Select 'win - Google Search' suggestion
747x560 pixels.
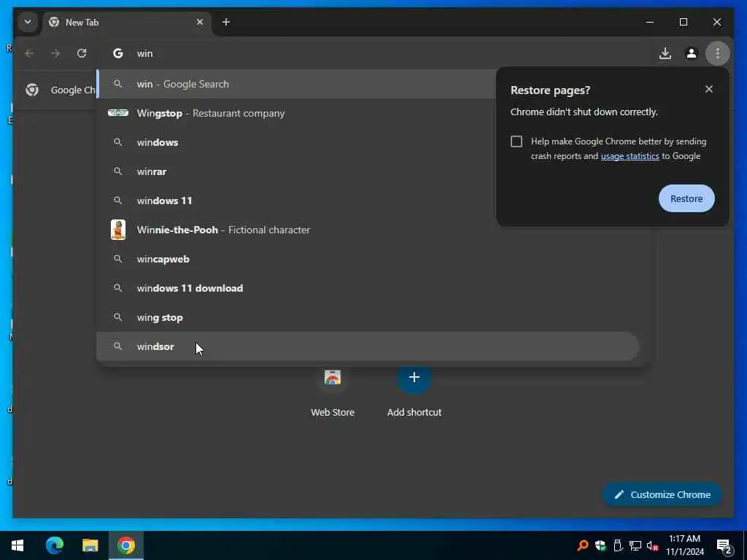click(x=296, y=84)
